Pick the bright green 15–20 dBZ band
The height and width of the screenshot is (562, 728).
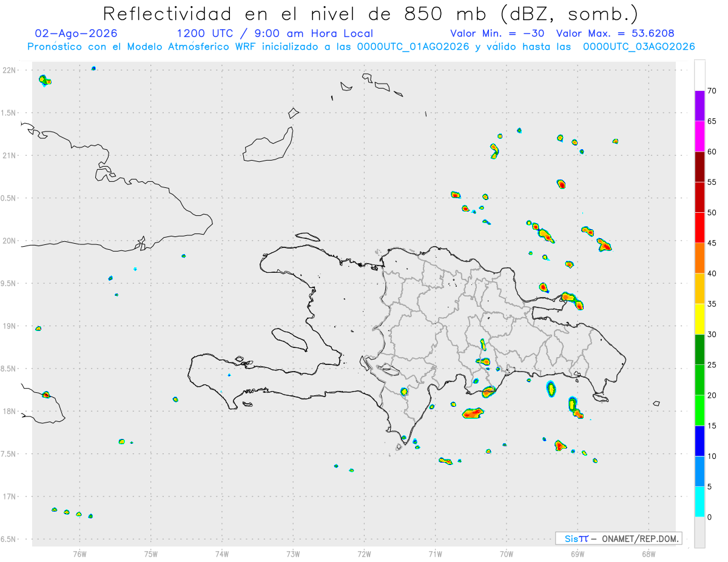[x=699, y=410]
